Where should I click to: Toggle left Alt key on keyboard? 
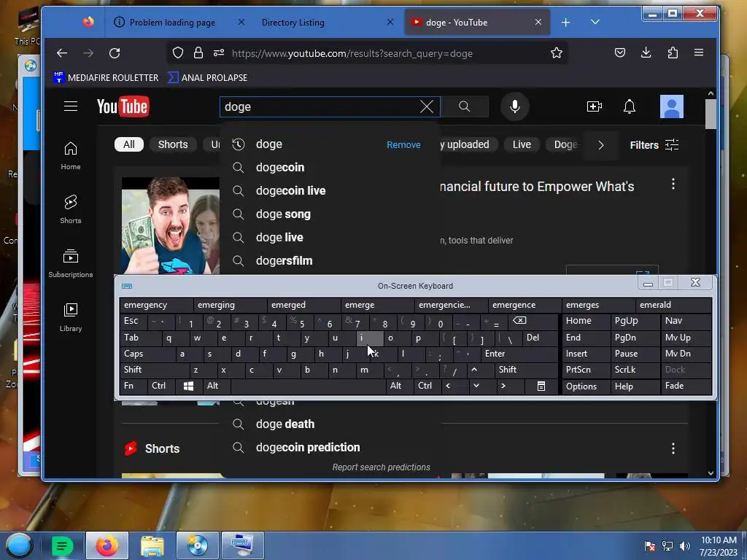pos(217,386)
